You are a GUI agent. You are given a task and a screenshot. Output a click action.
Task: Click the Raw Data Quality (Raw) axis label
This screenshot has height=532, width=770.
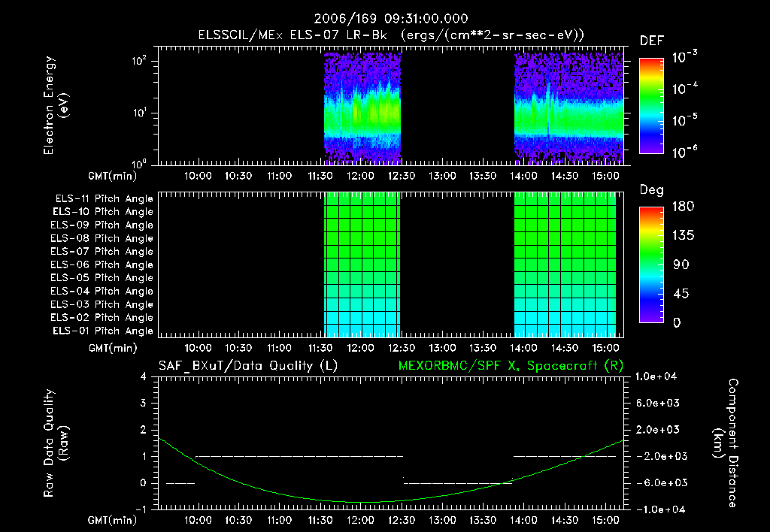coord(56,443)
